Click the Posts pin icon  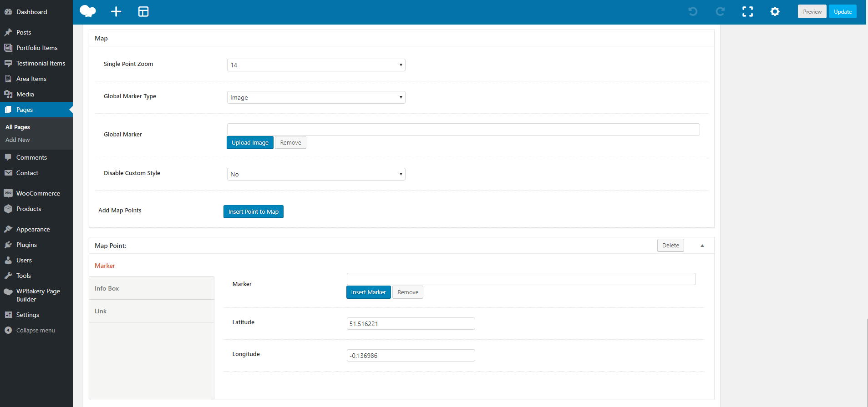(x=8, y=32)
